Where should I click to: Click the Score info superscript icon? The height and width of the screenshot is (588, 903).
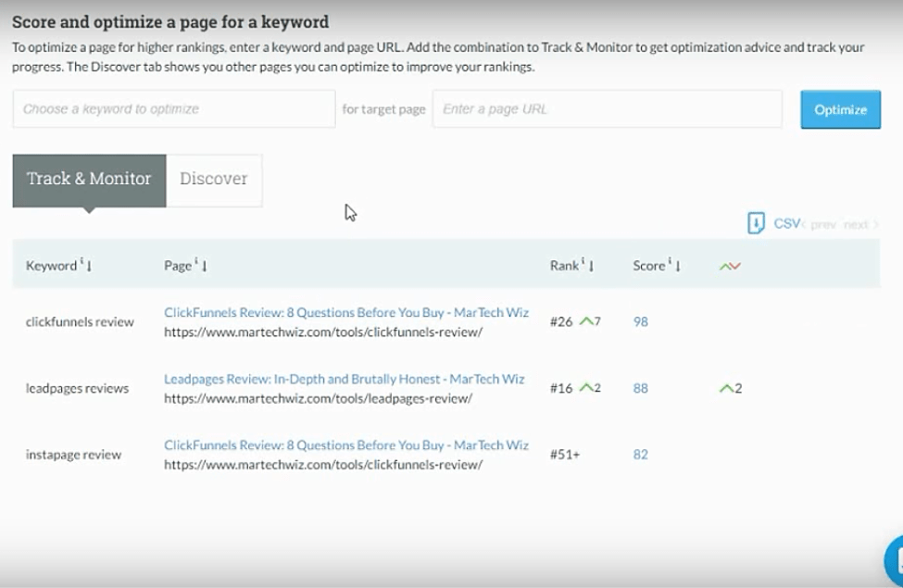point(670,261)
